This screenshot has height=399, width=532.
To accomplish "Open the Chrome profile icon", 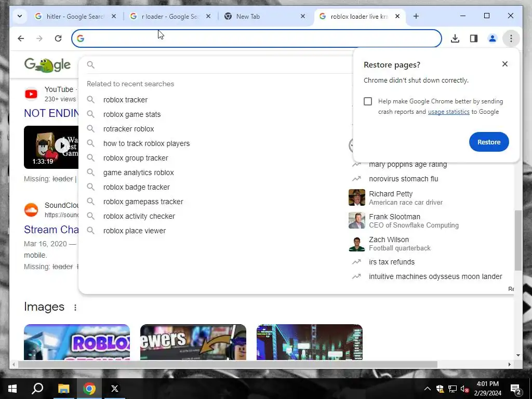I will tap(493, 38).
